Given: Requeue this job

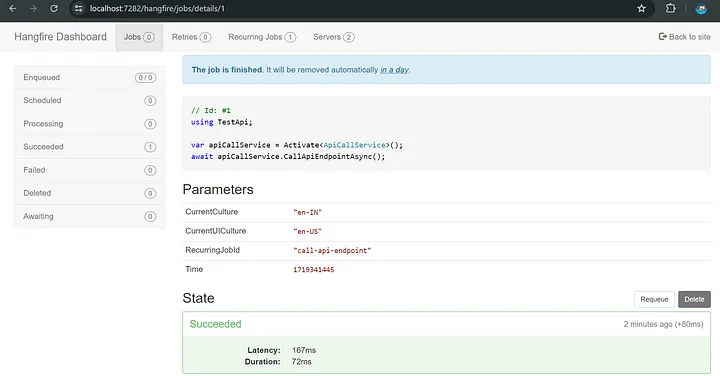Looking at the screenshot, I should point(654,299).
